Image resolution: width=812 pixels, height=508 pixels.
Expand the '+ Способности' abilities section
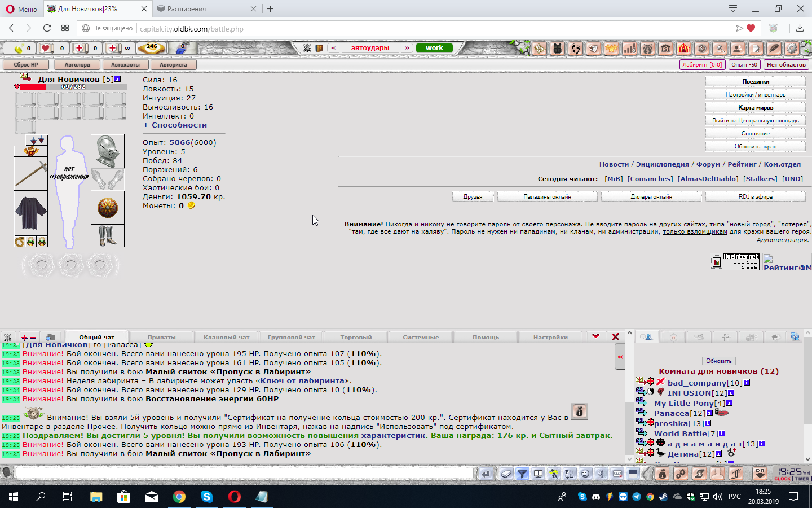pos(175,125)
